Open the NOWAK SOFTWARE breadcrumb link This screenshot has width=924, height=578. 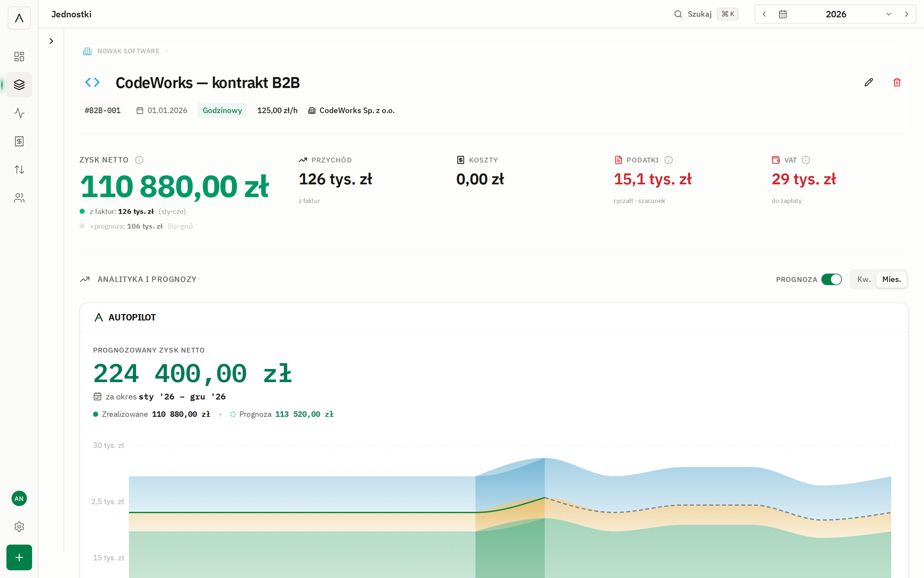click(x=128, y=51)
